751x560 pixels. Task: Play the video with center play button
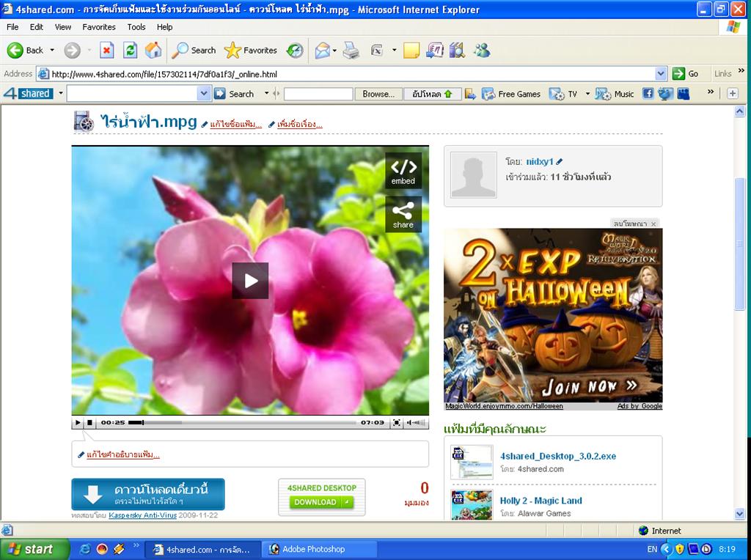250,280
